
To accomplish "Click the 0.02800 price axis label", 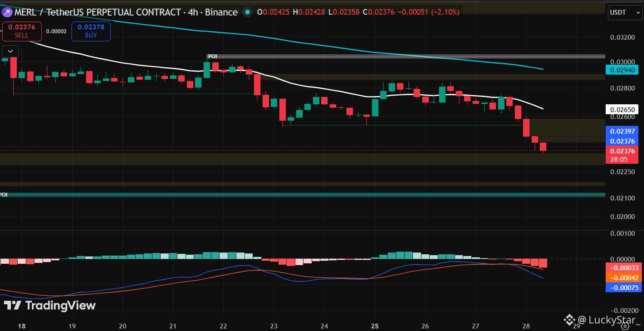I will coord(622,88).
